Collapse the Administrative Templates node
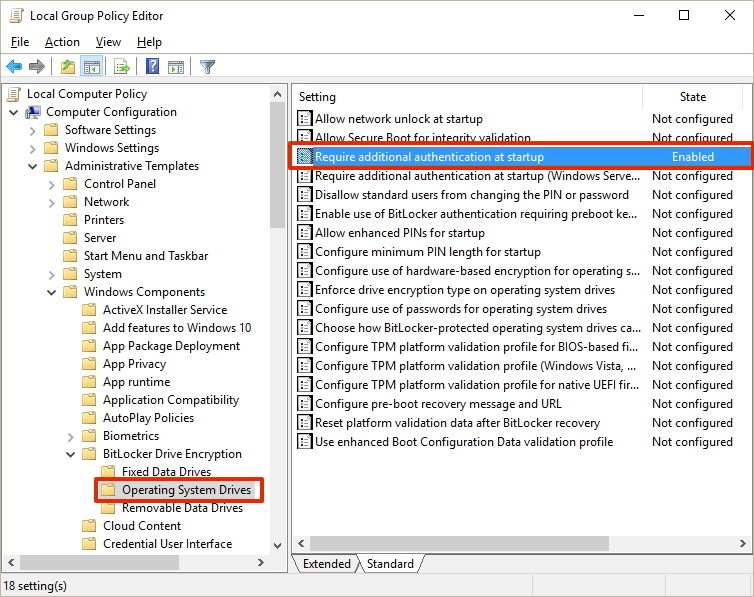 coord(33,166)
